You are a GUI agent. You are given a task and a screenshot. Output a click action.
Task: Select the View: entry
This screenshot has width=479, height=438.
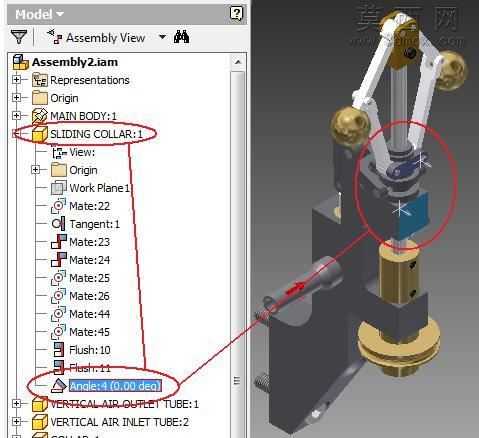pyautogui.click(x=82, y=152)
